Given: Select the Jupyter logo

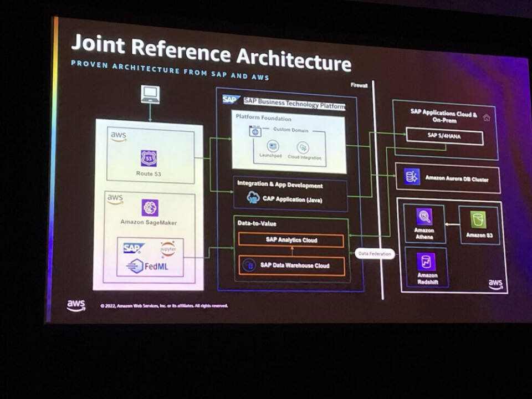Looking at the screenshot, I should tap(168, 249).
